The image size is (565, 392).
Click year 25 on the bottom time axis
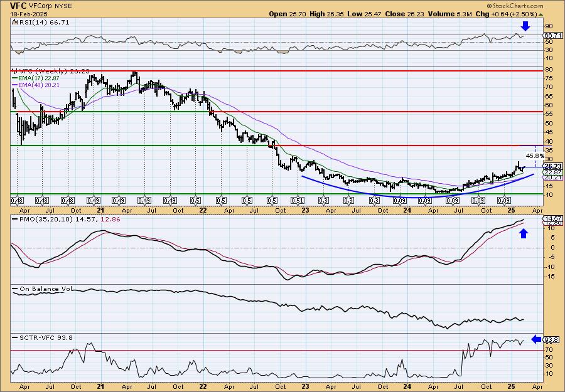point(512,386)
